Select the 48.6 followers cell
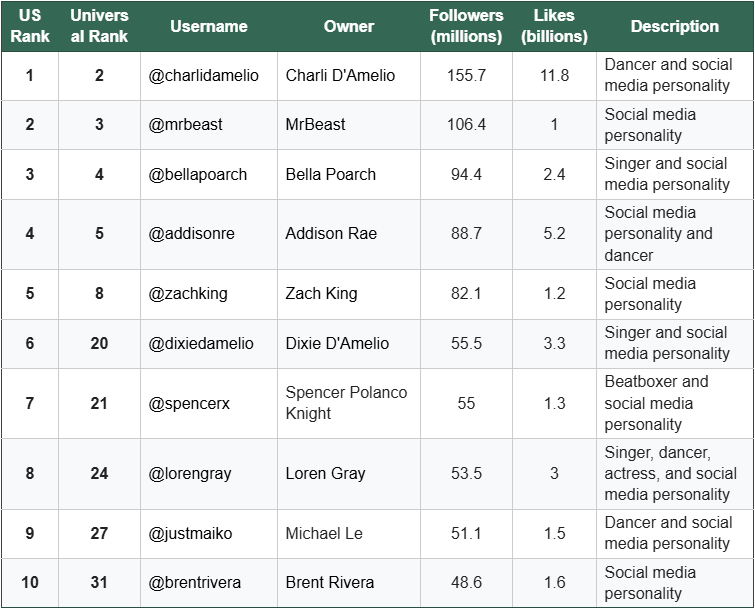Image resolution: width=755 pixels, height=611 pixels. (466, 583)
